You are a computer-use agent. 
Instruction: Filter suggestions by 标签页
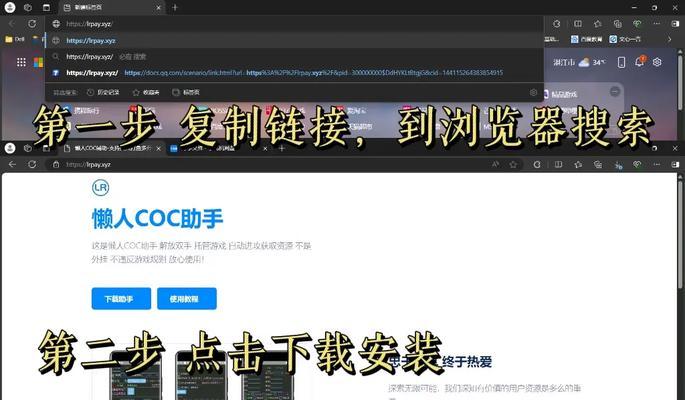click(186, 92)
